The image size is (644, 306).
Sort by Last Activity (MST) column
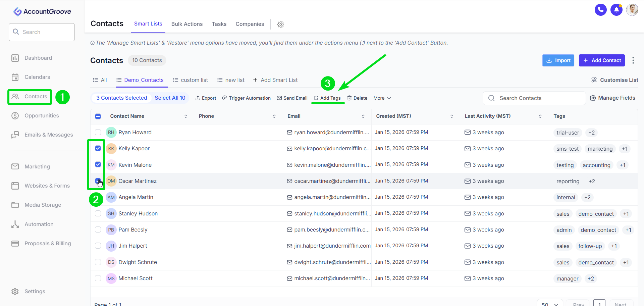540,116
